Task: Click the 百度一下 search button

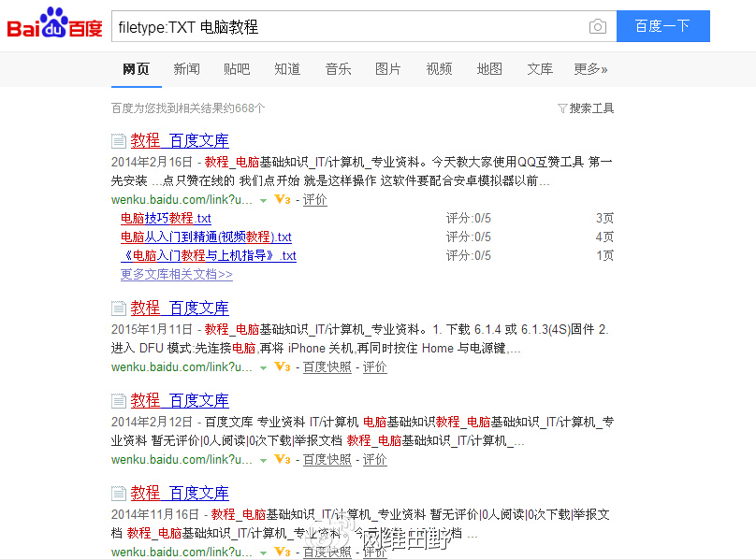Action: (663, 26)
